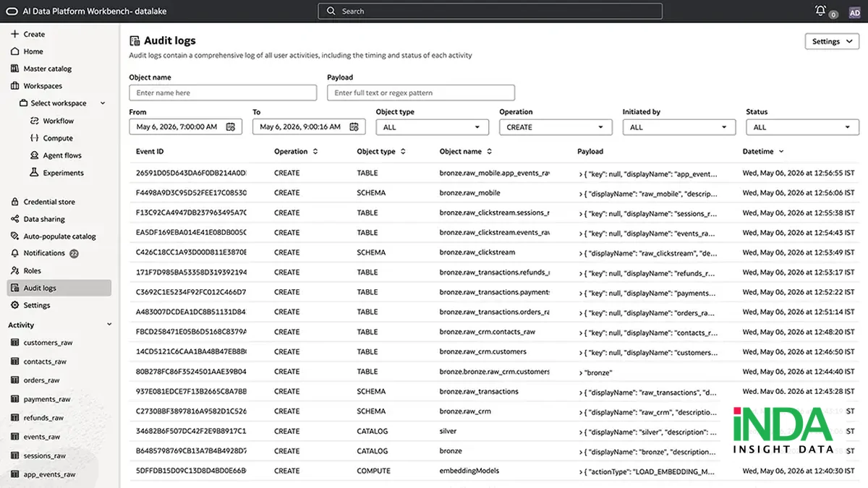
Task: Open Auto-populate catalog in the sidebar
Action: click(59, 236)
